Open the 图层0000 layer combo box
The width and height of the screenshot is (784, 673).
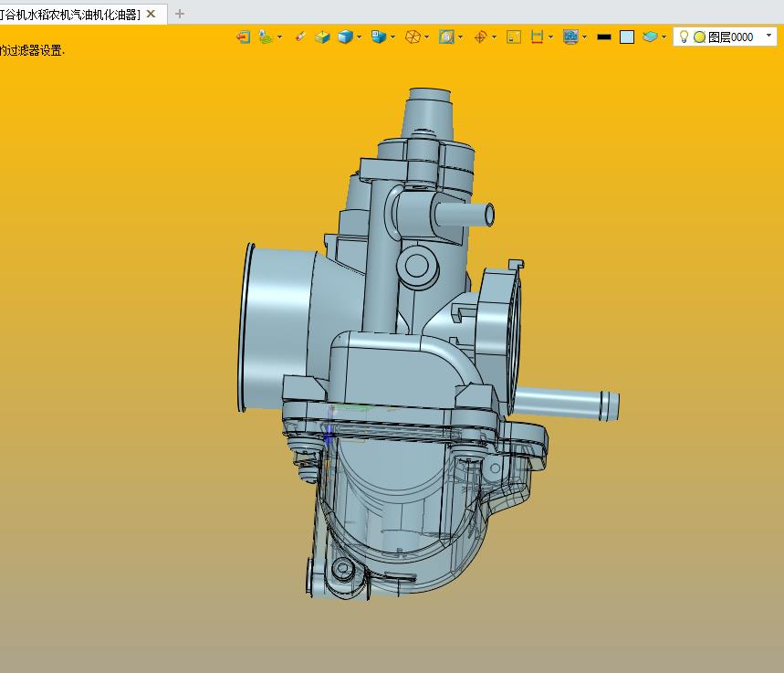(725, 37)
